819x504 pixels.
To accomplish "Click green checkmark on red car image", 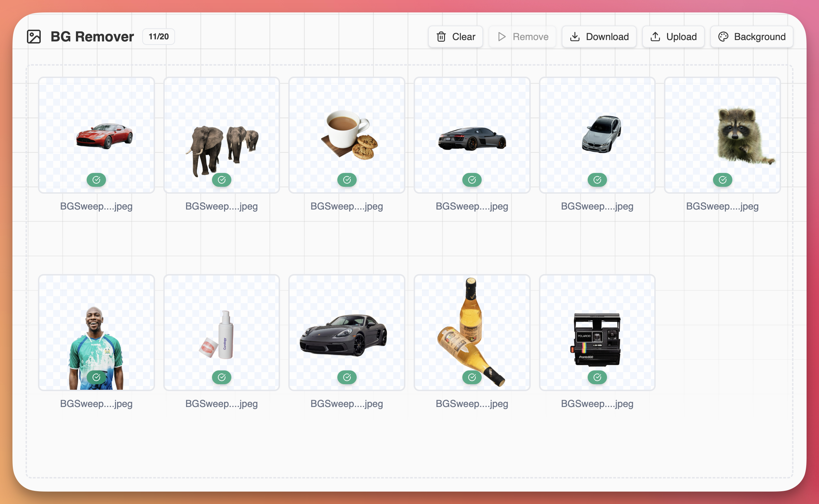I will 96,180.
